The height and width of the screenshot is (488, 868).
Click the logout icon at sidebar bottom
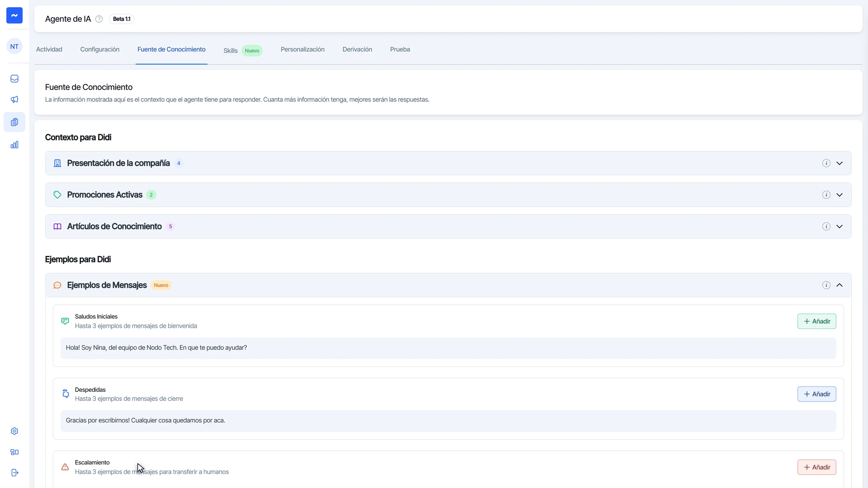tap(14, 473)
